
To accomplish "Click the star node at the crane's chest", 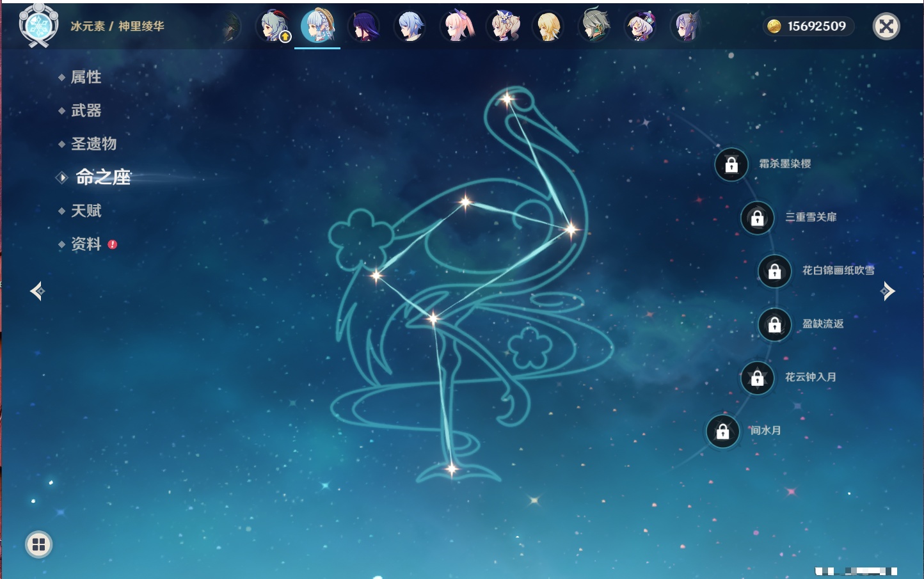I will coord(570,228).
